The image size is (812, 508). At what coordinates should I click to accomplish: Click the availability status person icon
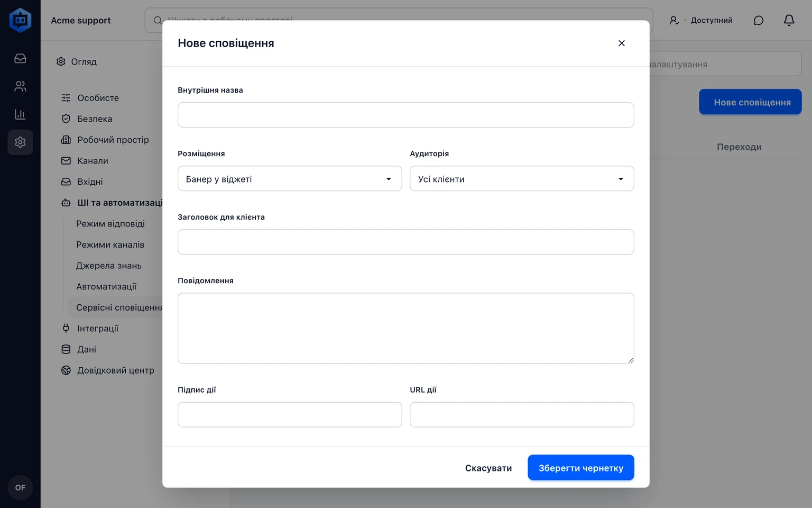pos(674,20)
